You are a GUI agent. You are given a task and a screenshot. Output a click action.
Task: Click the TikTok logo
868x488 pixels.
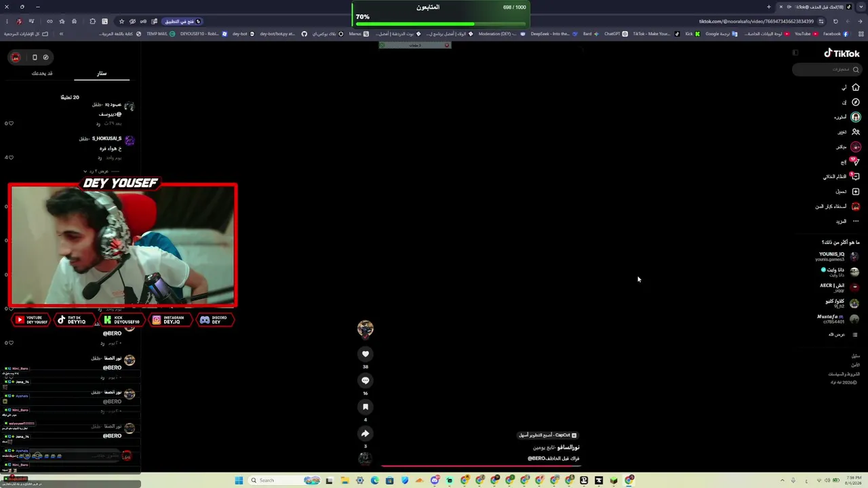(x=842, y=54)
